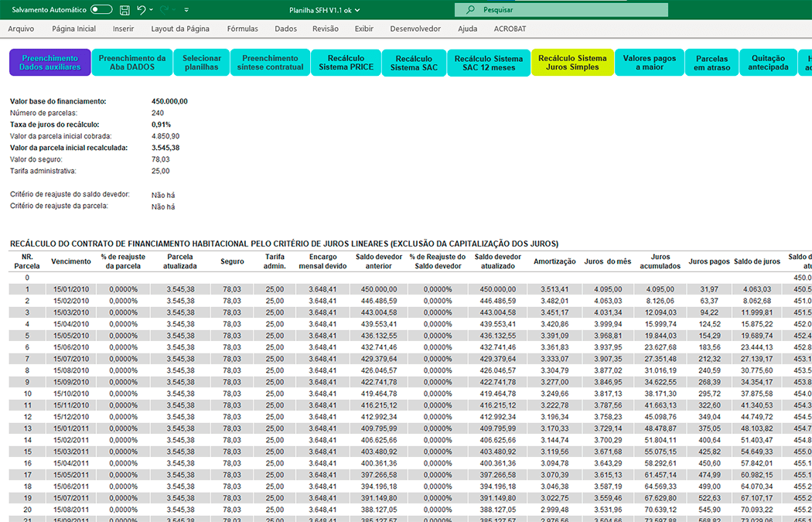Click the Vencimento column header
Viewport: 812px width, 522px height.
[x=71, y=261]
